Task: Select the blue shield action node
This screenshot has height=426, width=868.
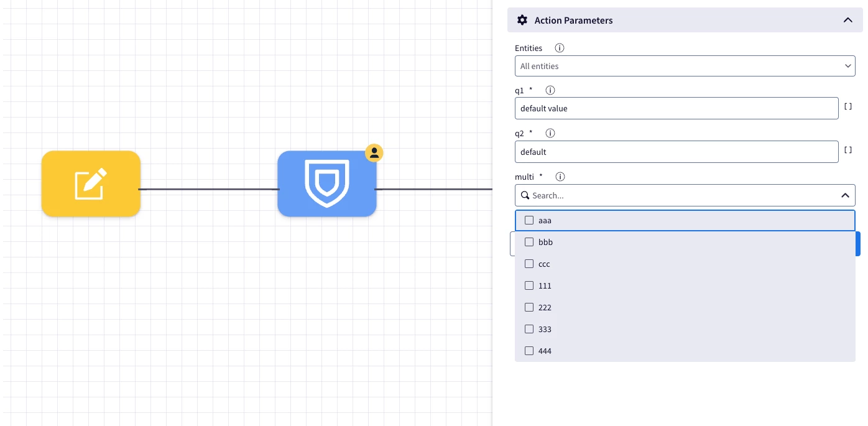Action: pos(327,183)
